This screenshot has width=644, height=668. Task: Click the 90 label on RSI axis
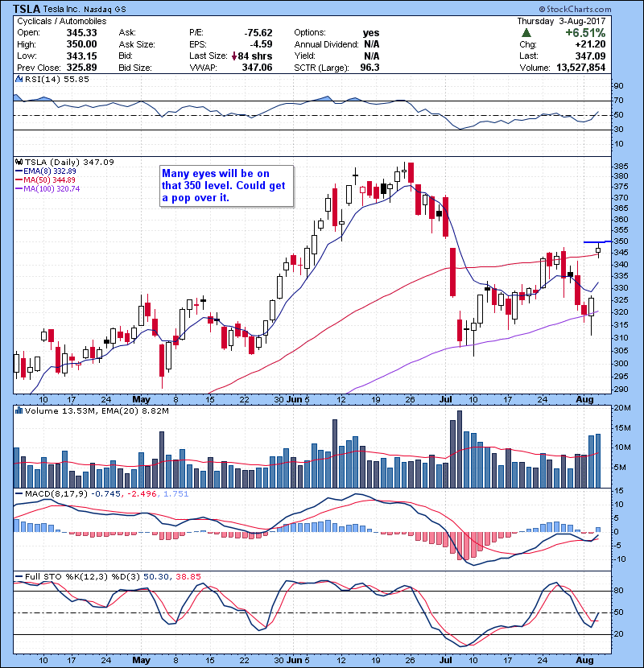click(618, 86)
